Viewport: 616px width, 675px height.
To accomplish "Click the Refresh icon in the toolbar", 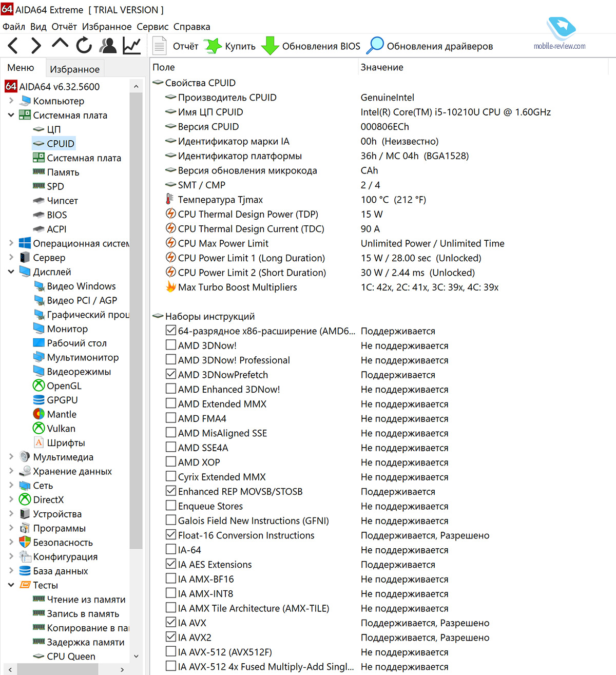I will tap(84, 46).
